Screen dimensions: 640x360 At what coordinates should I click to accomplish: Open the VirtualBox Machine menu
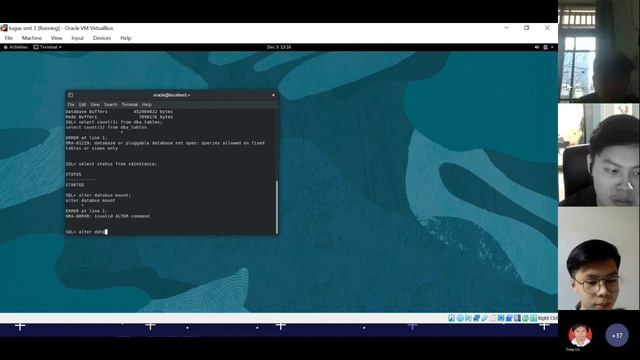(32, 38)
